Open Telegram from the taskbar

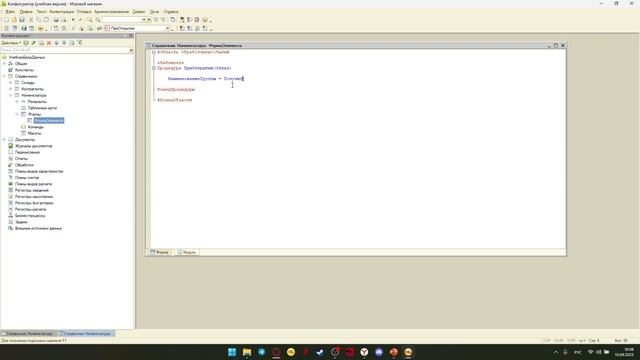point(261,352)
